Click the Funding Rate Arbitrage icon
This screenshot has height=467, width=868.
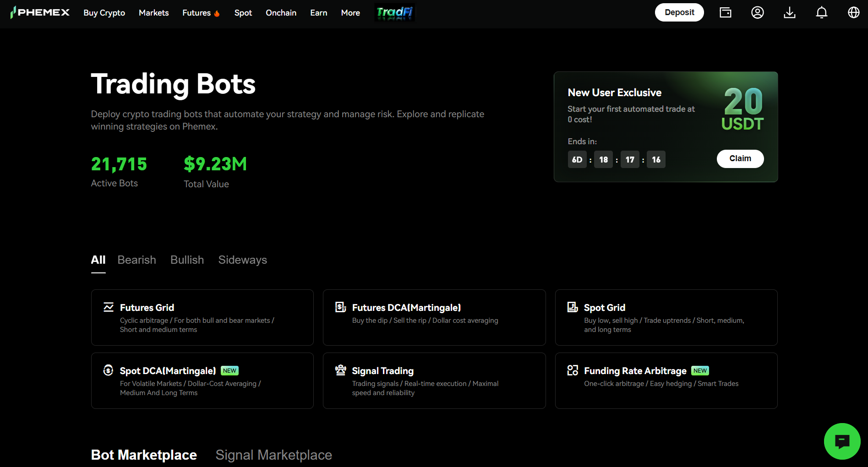573,370
